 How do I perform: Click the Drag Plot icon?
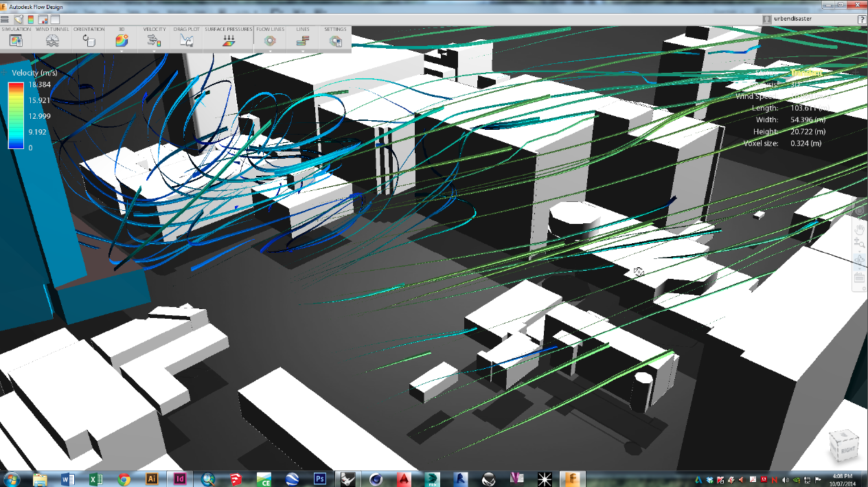(x=185, y=41)
